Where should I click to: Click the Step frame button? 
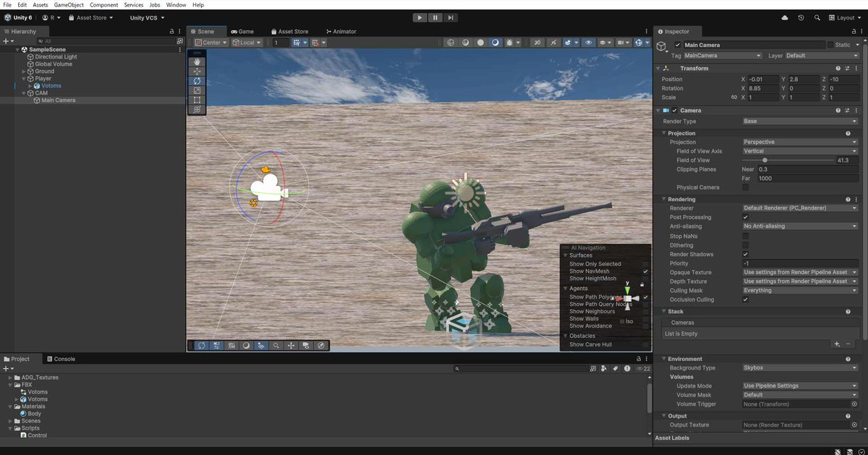451,17
